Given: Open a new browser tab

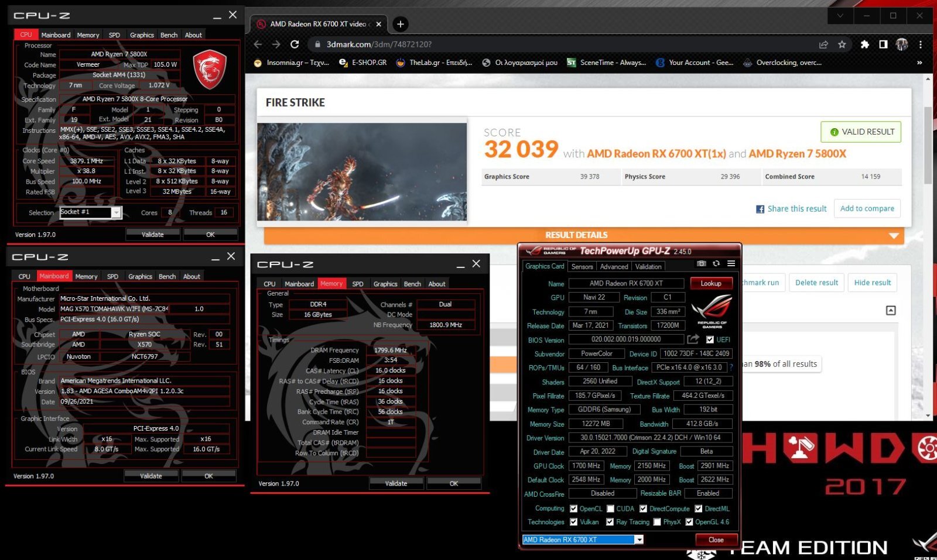Looking at the screenshot, I should 400,24.
